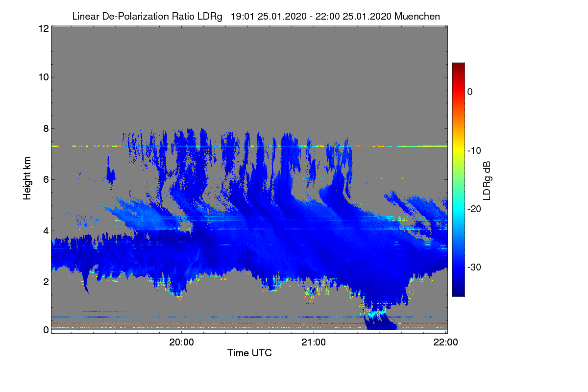The width and height of the screenshot is (588, 392).
Task: Click the '22:00' time tick label
Action: coord(446,342)
